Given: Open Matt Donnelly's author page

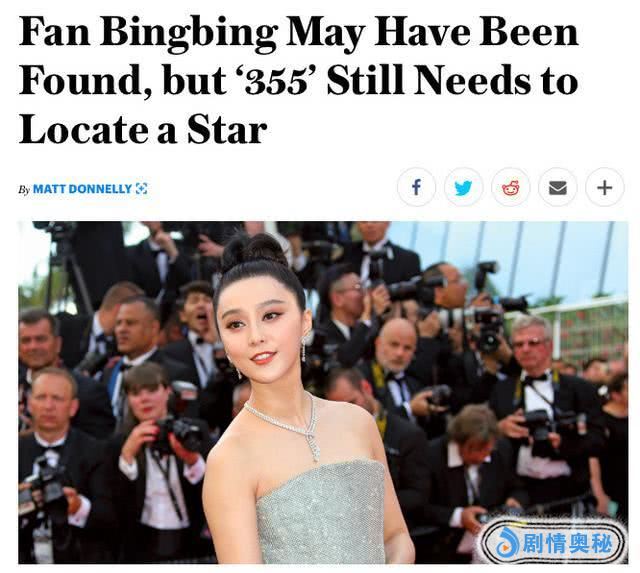Looking at the screenshot, I should pos(82,189).
